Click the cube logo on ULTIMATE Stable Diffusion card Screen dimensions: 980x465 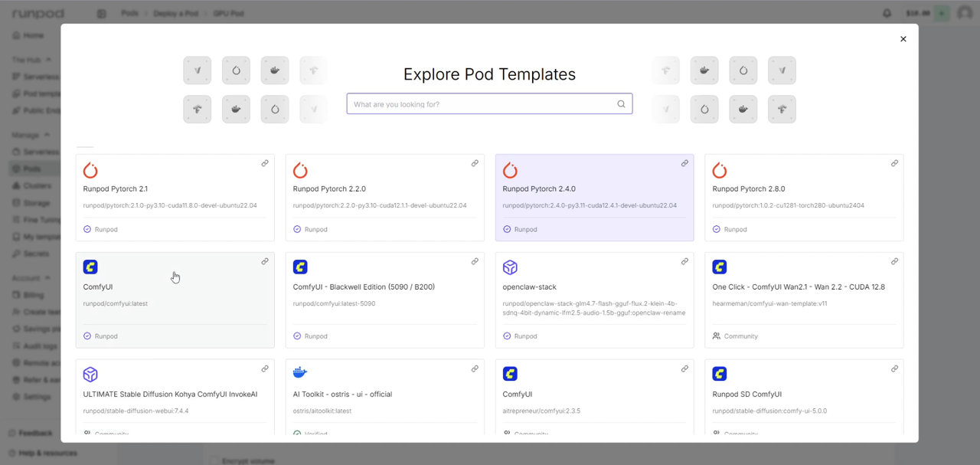click(90, 375)
